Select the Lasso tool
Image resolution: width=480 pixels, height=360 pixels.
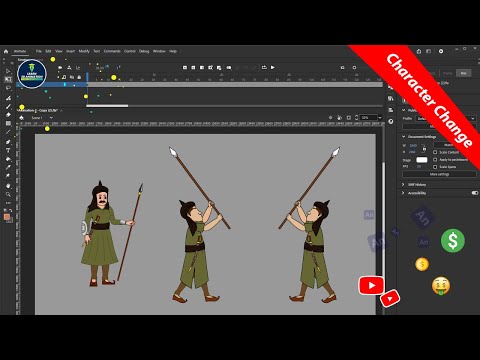pos(8,88)
